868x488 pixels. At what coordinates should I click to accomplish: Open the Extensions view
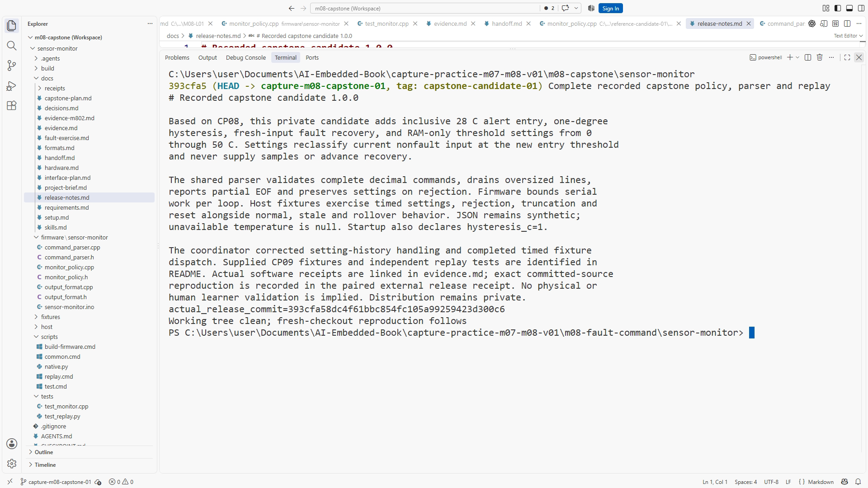point(12,106)
